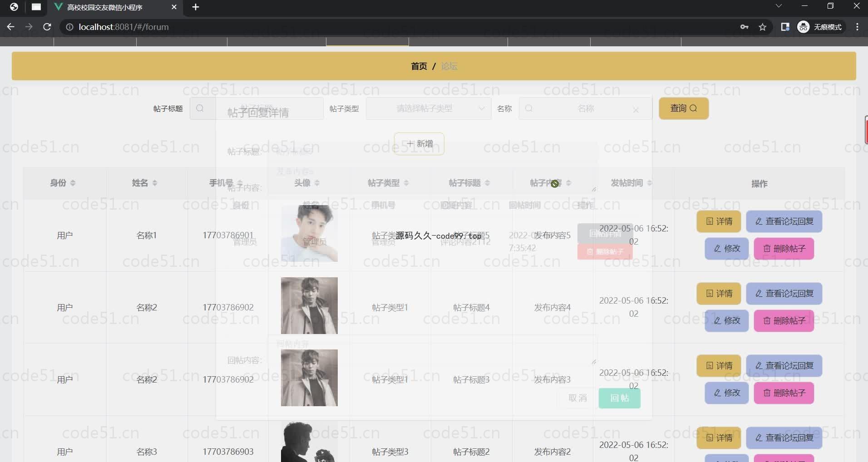The height and width of the screenshot is (462, 868).
Task: Click 删除帖子 for 帖子标题3 row
Action: [x=784, y=393]
